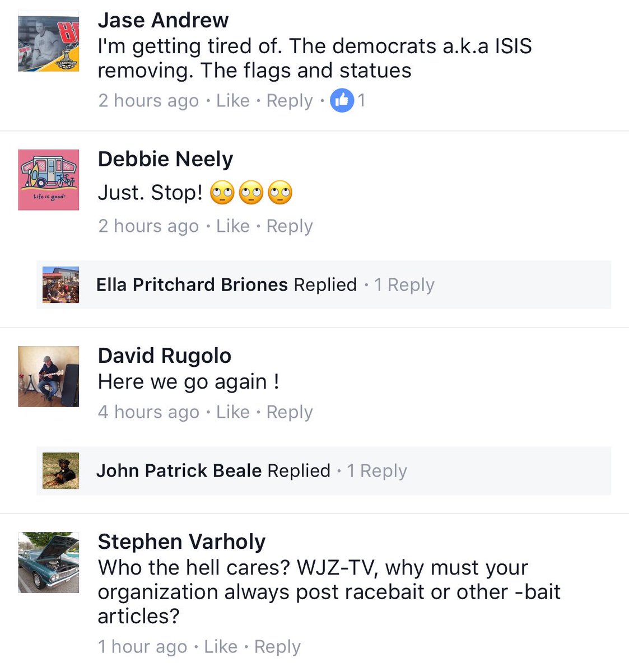The width and height of the screenshot is (629, 672).
Task: Reply to Stephen Varholy's comment
Action: pyautogui.click(x=277, y=647)
